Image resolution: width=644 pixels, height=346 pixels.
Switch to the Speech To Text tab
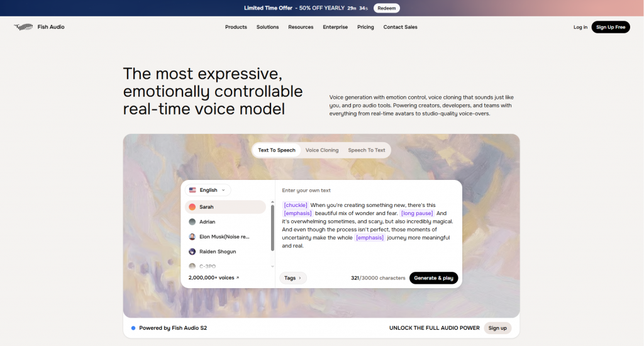tap(367, 150)
